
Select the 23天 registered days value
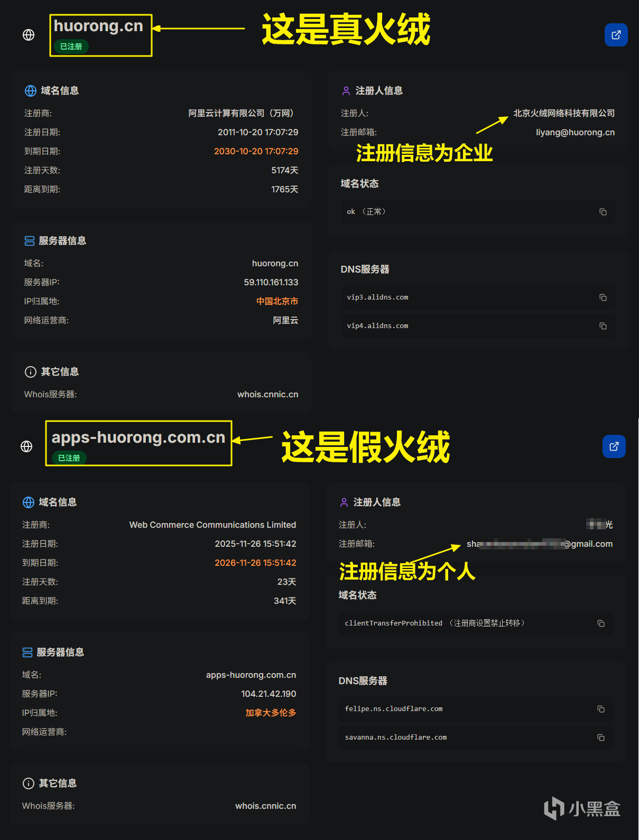coord(286,582)
